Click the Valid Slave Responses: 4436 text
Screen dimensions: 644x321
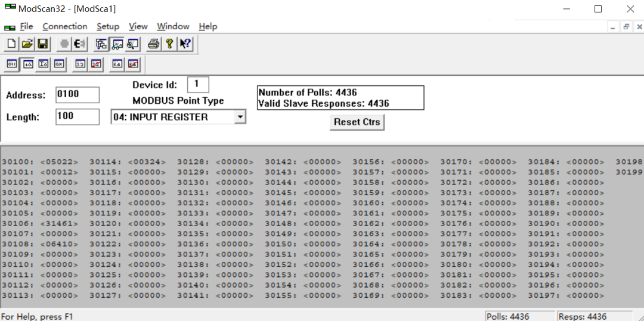click(x=324, y=104)
